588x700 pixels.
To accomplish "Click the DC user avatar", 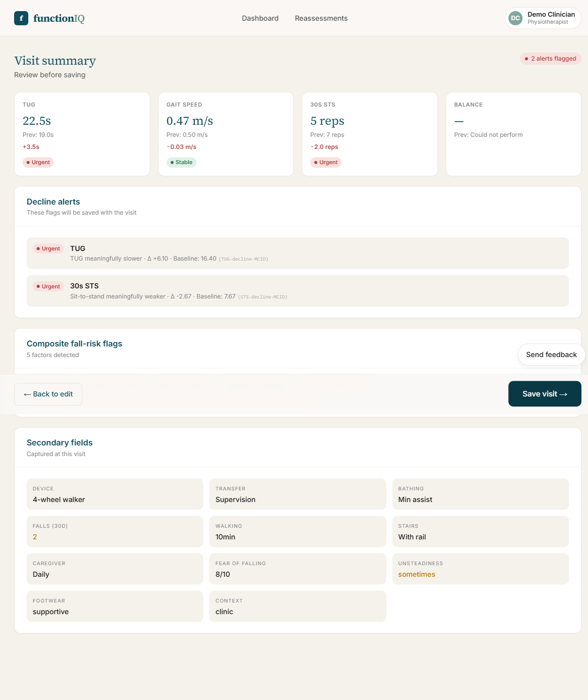I will click(x=515, y=18).
